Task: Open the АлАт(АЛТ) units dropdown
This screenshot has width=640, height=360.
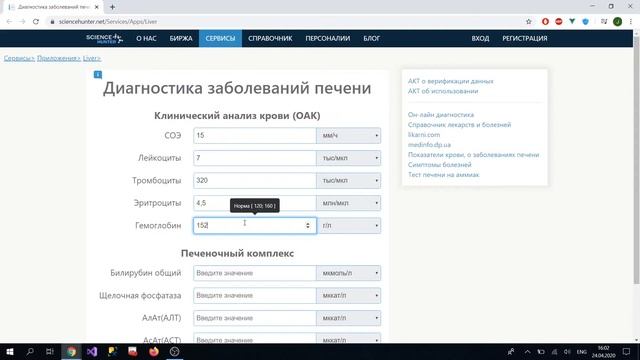Action: point(348,318)
